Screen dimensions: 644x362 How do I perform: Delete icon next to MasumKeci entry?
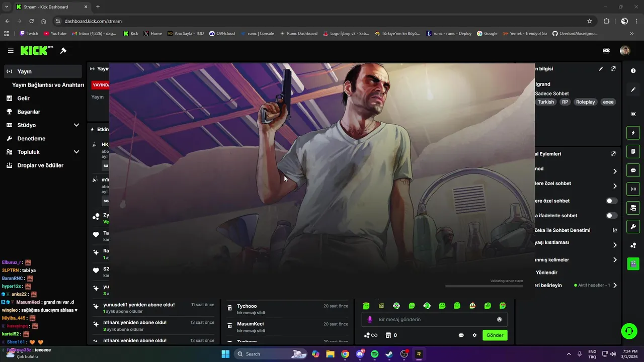click(x=229, y=326)
